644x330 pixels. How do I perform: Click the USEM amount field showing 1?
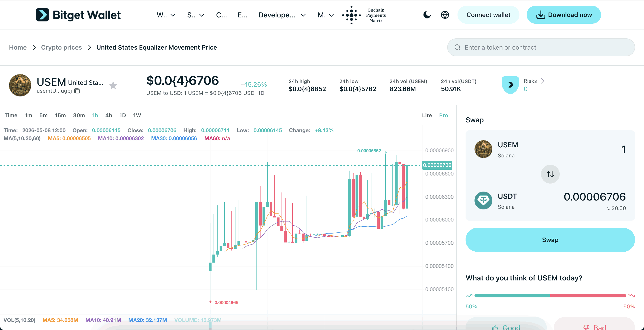pyautogui.click(x=623, y=150)
